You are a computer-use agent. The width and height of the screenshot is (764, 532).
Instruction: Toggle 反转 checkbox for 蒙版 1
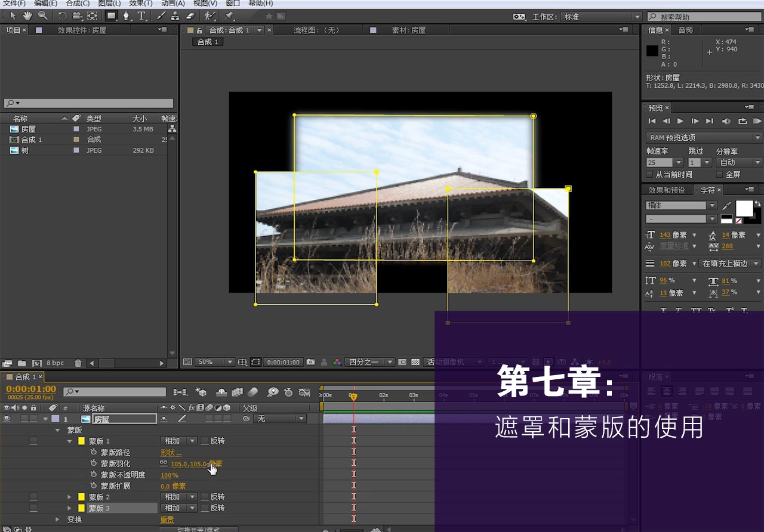[x=205, y=441]
